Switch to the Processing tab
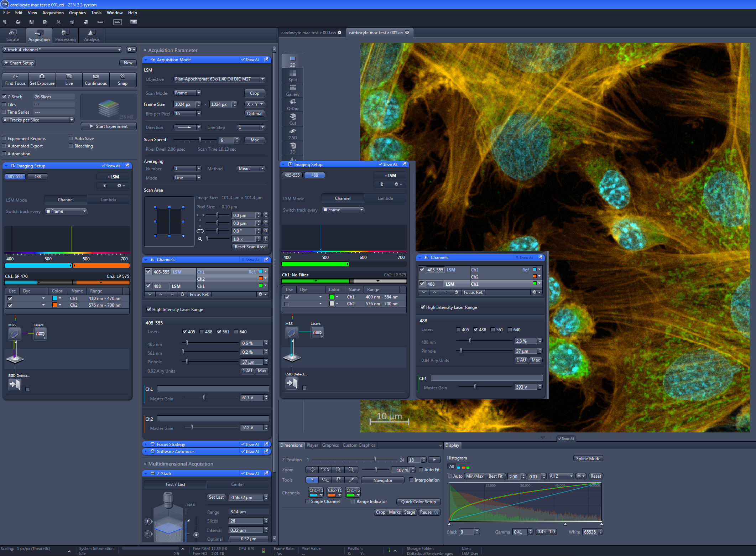Image resolution: width=756 pixels, height=556 pixels. pyautogui.click(x=65, y=36)
